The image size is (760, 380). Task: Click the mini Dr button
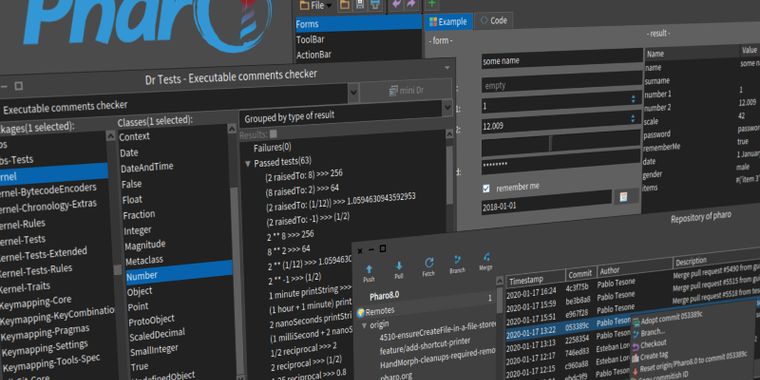tap(405, 90)
